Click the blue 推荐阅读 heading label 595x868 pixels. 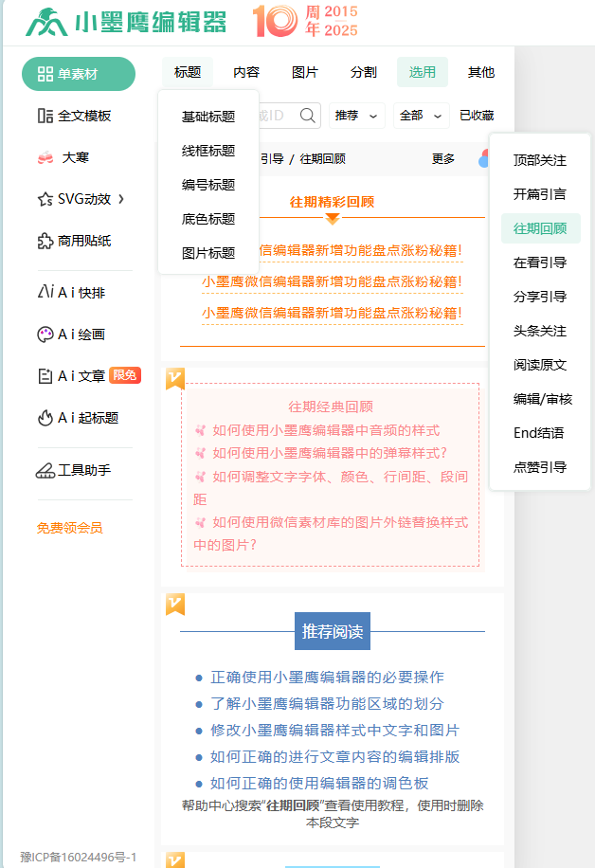click(x=333, y=631)
